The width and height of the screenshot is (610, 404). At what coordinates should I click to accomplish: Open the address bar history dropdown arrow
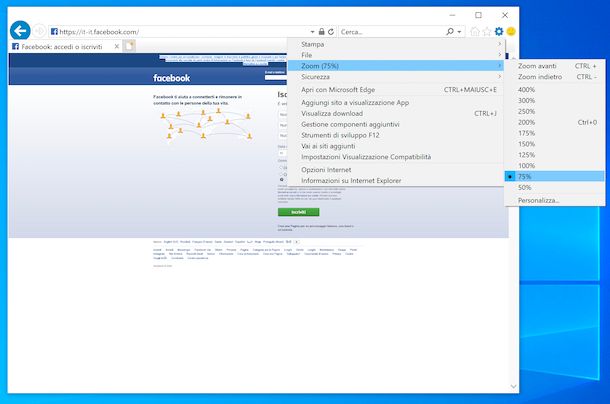(312, 32)
